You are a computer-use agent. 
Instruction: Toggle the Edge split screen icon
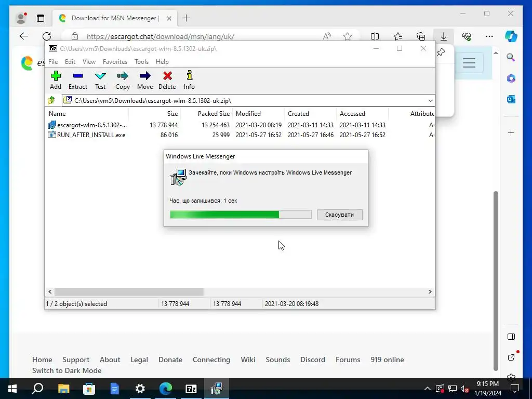(x=375, y=36)
